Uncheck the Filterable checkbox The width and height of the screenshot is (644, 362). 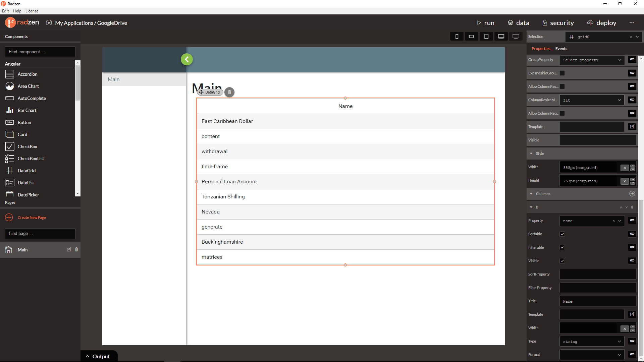(x=562, y=247)
